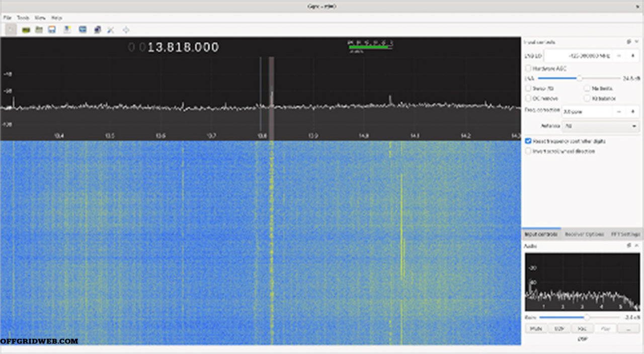This screenshot has width=644, height=354.
Task: Enable the Hardware AGC checkbox
Action: click(x=528, y=68)
